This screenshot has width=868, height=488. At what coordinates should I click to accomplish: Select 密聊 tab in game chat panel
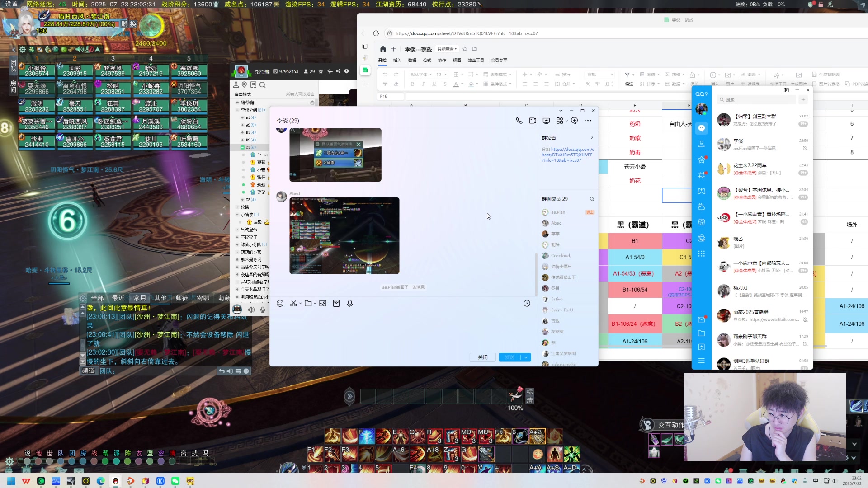(x=203, y=298)
